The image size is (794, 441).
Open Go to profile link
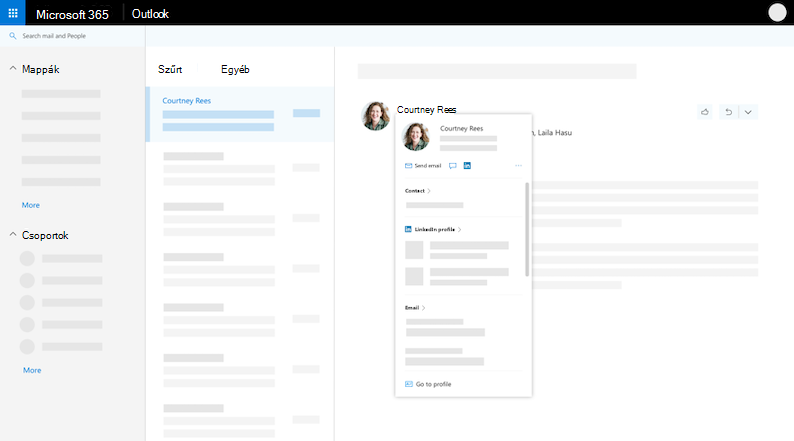[433, 384]
